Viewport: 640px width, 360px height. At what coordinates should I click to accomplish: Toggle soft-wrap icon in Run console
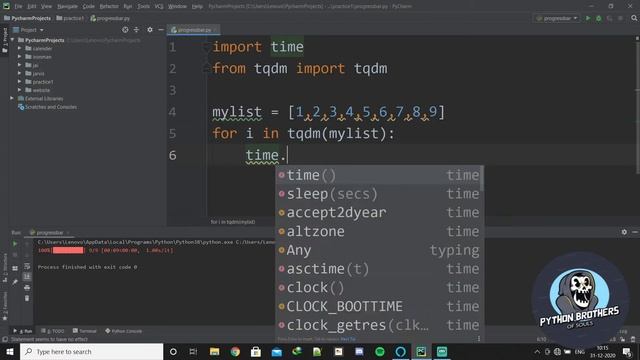(27, 266)
